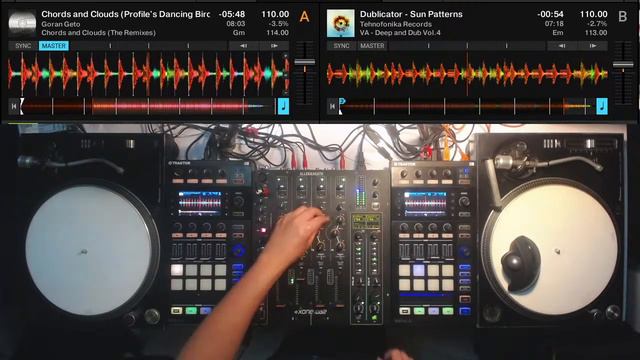Open Deck A letter menu
This screenshot has width=640, height=360.
pyautogui.click(x=304, y=17)
